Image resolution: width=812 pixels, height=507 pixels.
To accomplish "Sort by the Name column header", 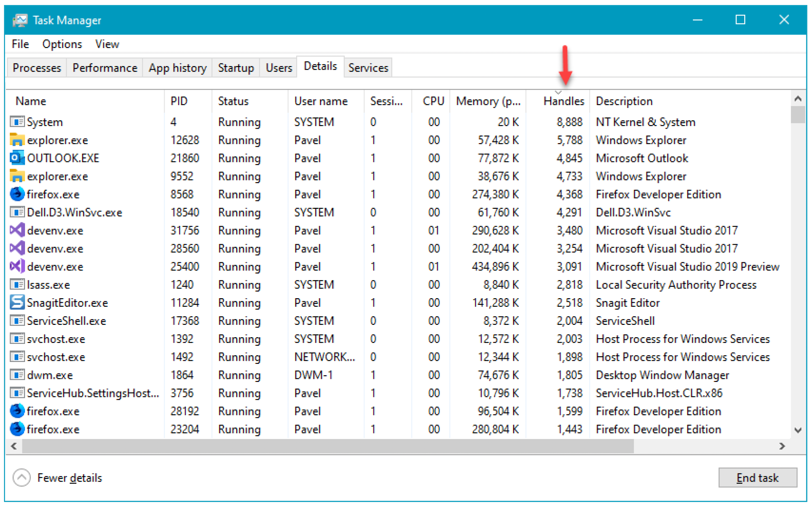I will click(85, 101).
